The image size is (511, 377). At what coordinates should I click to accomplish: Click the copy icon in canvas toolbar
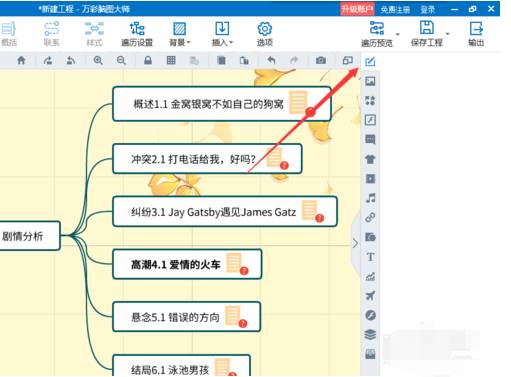221,60
